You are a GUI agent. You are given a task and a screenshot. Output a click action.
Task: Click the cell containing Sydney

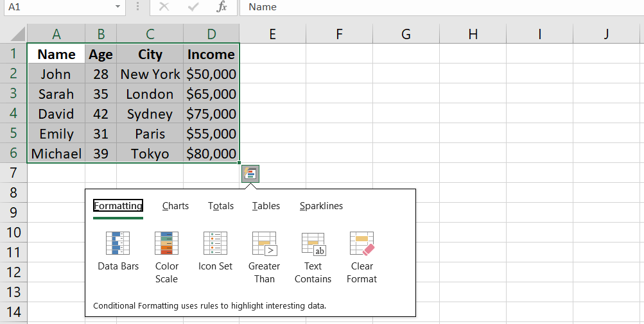pos(150,114)
